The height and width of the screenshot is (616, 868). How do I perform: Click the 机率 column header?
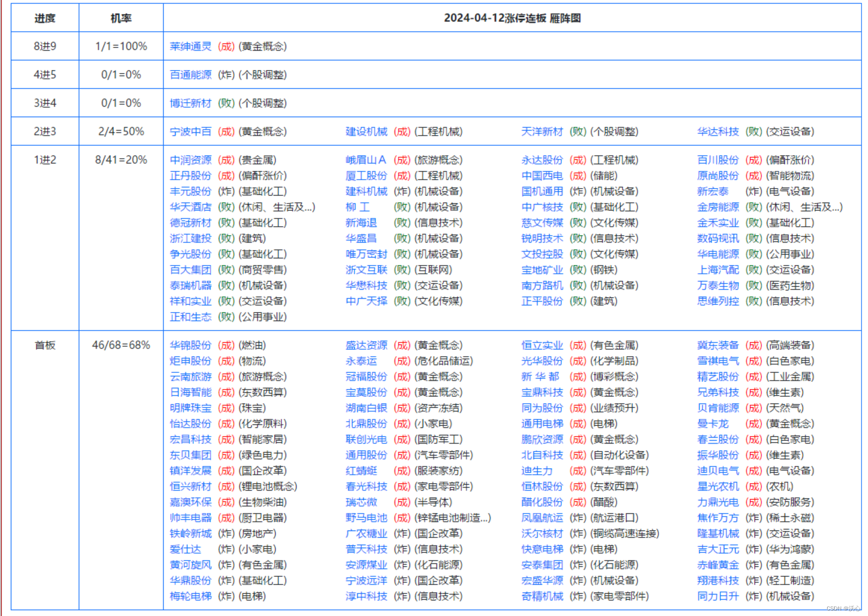point(121,18)
